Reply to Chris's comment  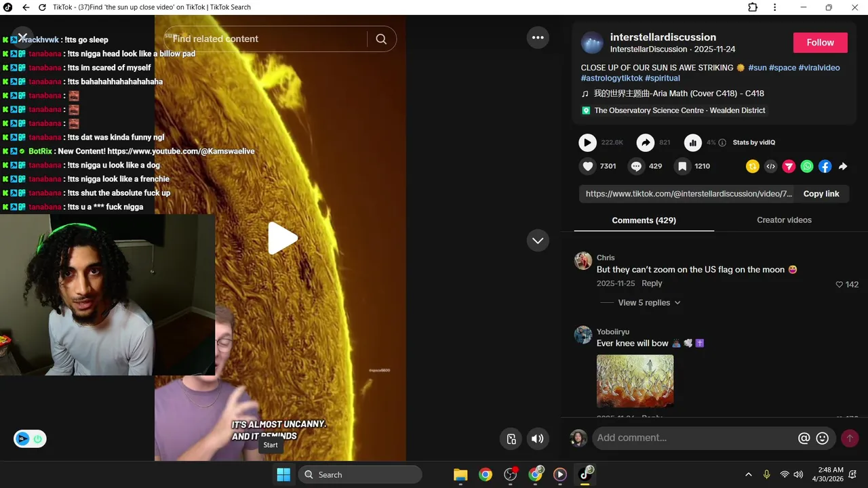652,283
